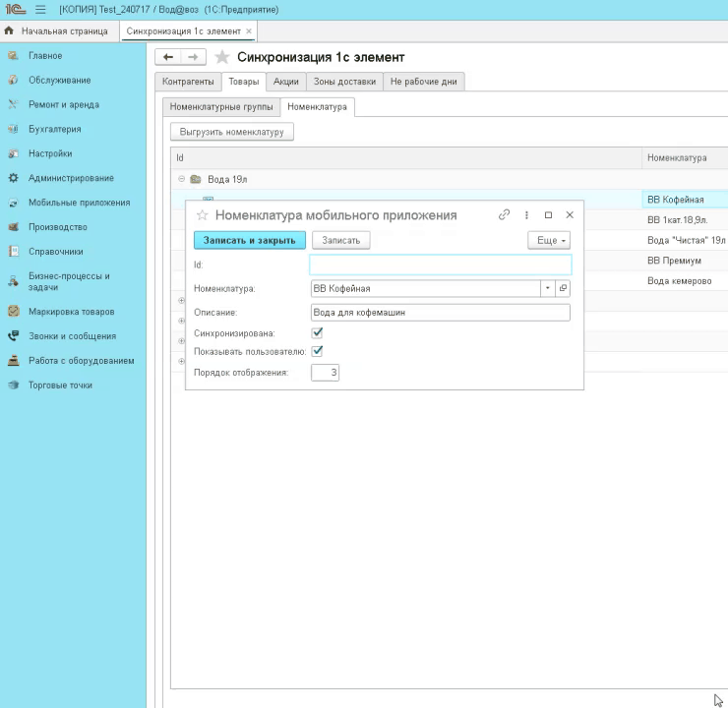
Task: Open the Номенклатура field dropdown arrow
Action: coord(548,288)
